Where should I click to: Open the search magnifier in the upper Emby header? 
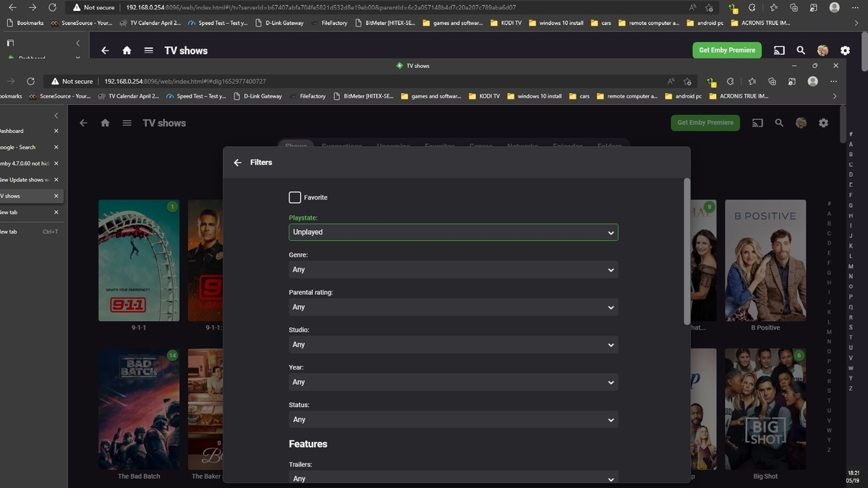(801, 51)
